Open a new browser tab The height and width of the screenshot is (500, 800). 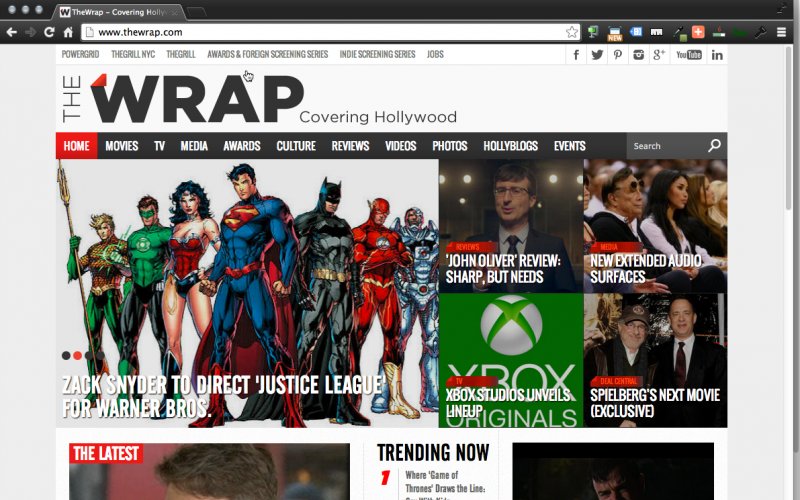(x=197, y=12)
